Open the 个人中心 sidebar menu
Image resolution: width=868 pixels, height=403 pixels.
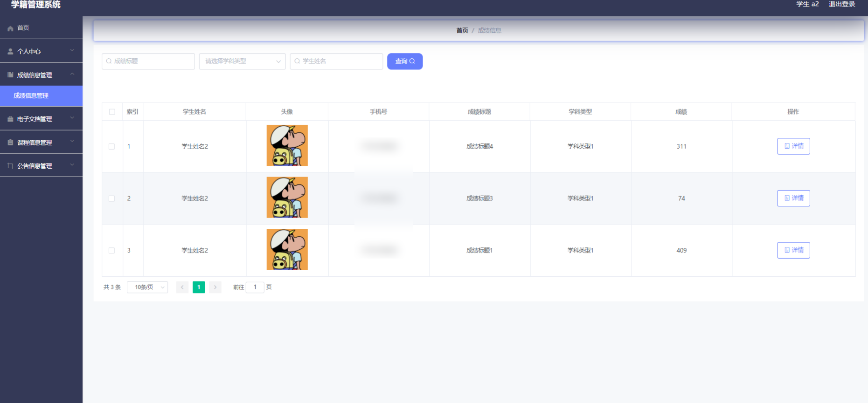(x=41, y=51)
